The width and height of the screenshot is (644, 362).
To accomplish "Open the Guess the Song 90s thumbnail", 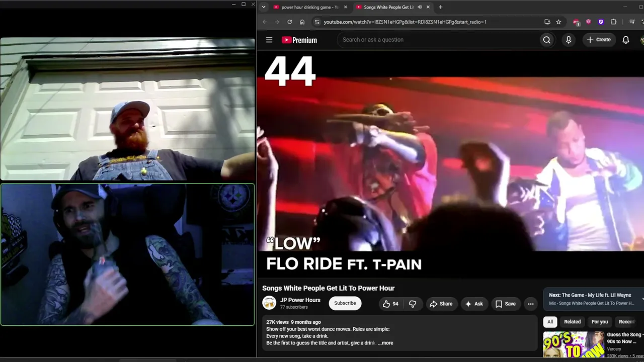I will (x=573, y=344).
